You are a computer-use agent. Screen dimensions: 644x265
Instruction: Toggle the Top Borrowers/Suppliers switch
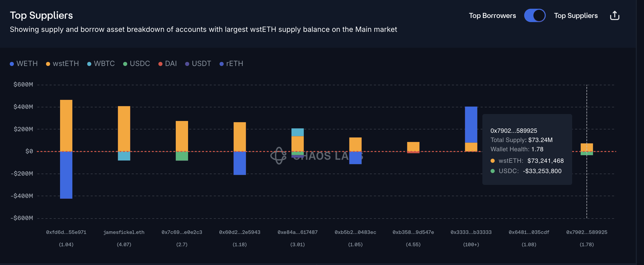(x=535, y=16)
